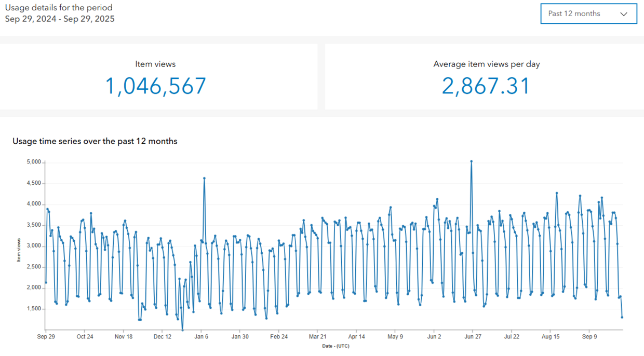644x356 pixels.
Task: Select the Sep 29 x-axis label
Action: click(46, 336)
